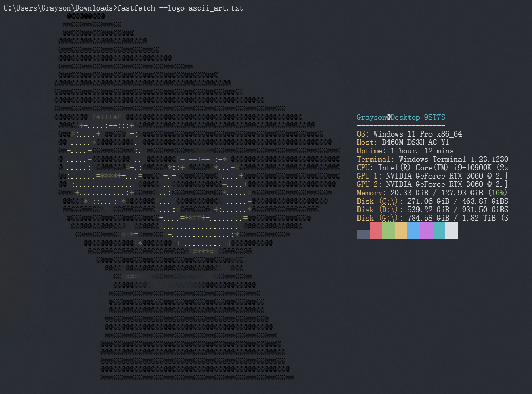Click the GPU 1 line

(x=432, y=176)
